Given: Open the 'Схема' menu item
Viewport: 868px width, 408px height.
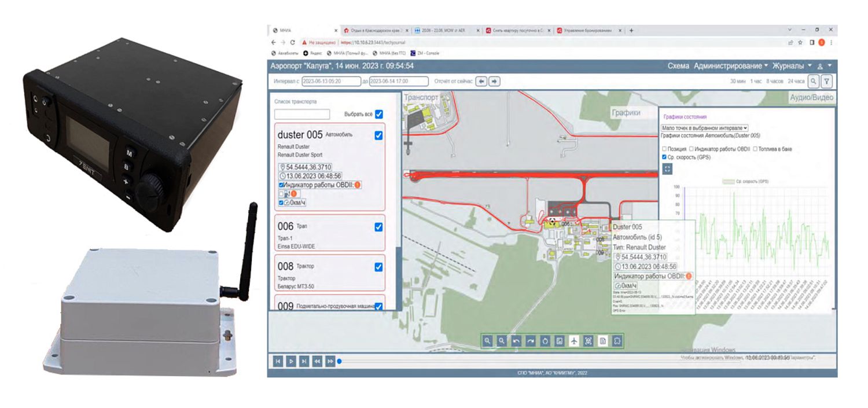Looking at the screenshot, I should tap(678, 66).
